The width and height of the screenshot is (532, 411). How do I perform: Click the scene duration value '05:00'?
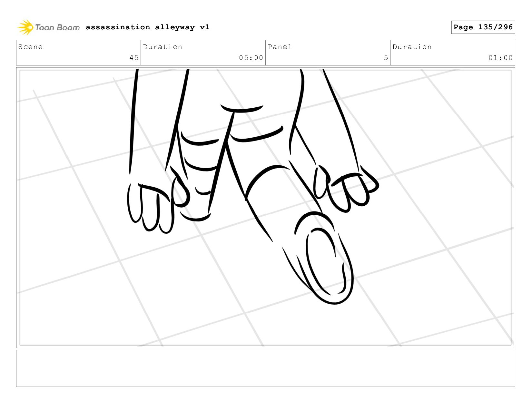[251, 58]
